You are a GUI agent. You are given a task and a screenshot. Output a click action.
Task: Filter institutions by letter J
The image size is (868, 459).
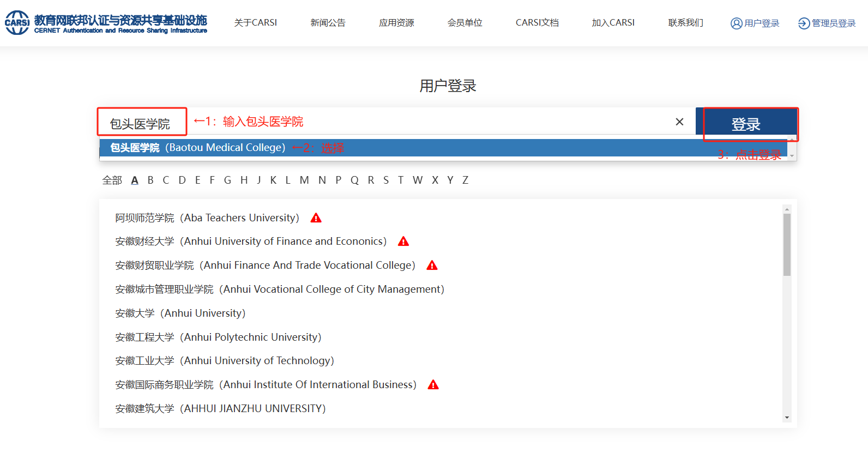pyautogui.click(x=259, y=180)
